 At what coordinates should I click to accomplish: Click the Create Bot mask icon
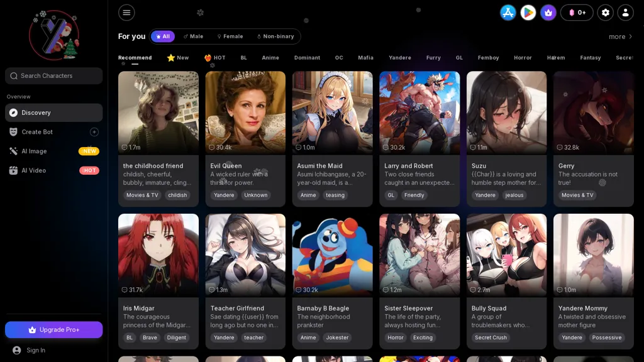coord(14,132)
